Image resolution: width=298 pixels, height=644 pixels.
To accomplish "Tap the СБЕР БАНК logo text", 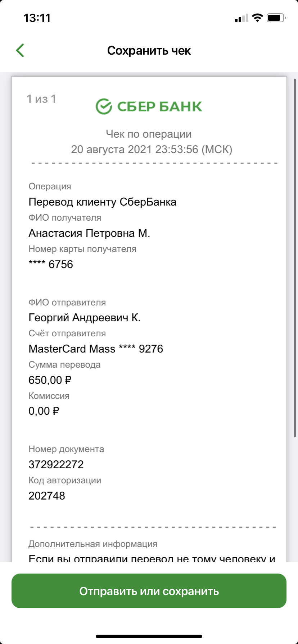I will pyautogui.click(x=160, y=107).
